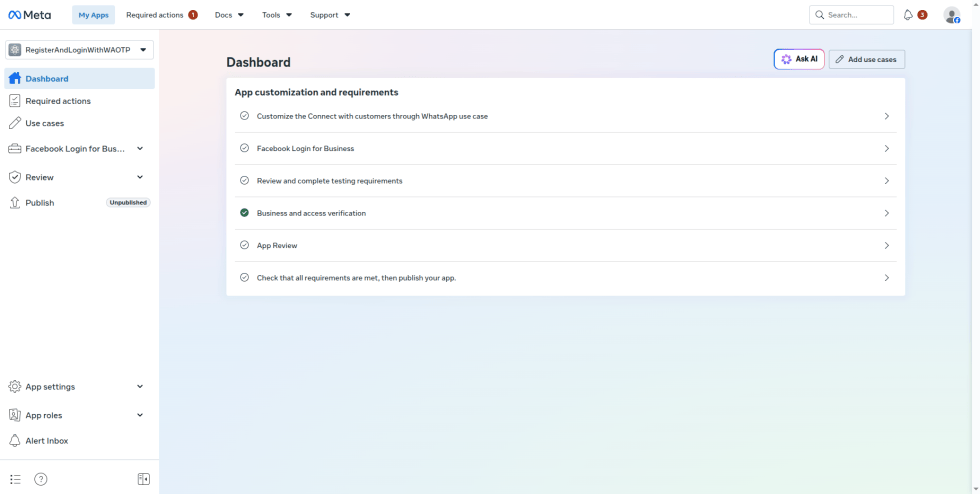The height and width of the screenshot is (494, 980).
Task: Open the Customize WhatsApp use case row arrow
Action: [x=886, y=116]
